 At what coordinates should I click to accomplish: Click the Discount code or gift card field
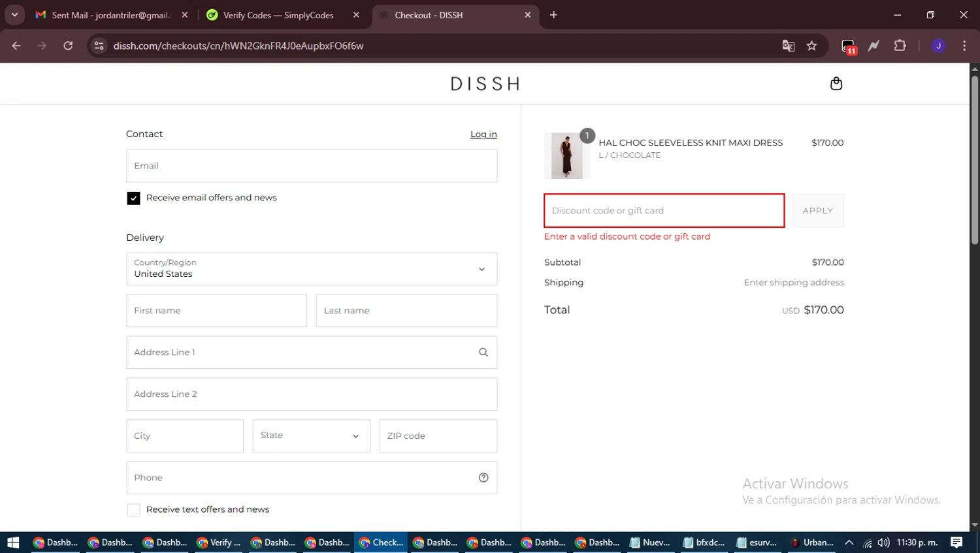[x=664, y=210]
